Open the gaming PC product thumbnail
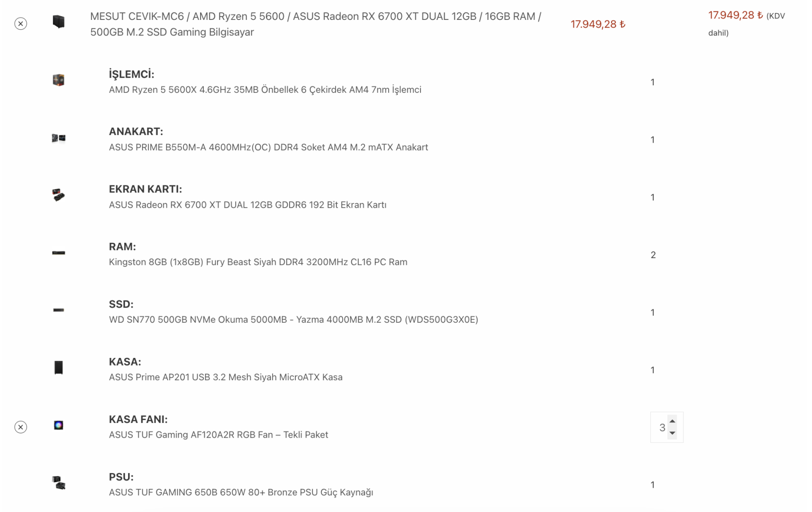 coord(58,22)
